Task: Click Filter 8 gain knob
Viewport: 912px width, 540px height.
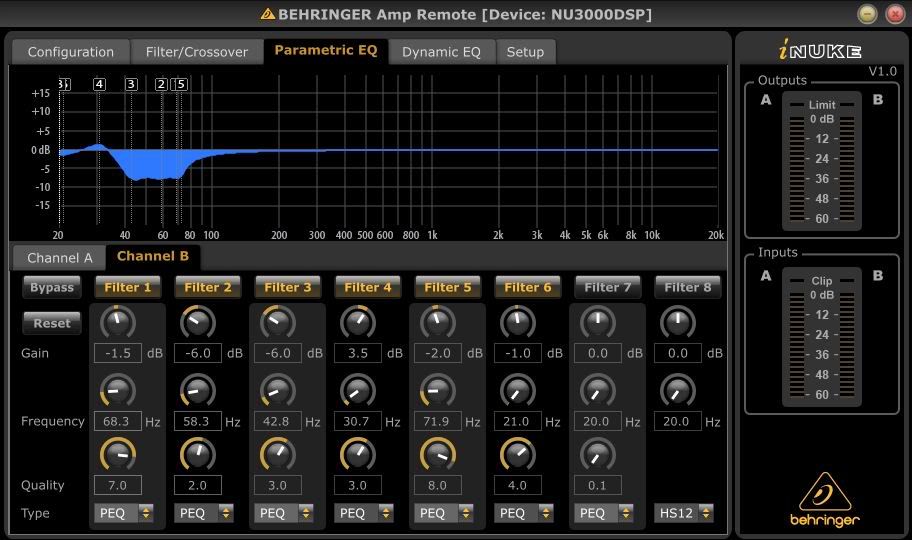Action: pos(678,322)
